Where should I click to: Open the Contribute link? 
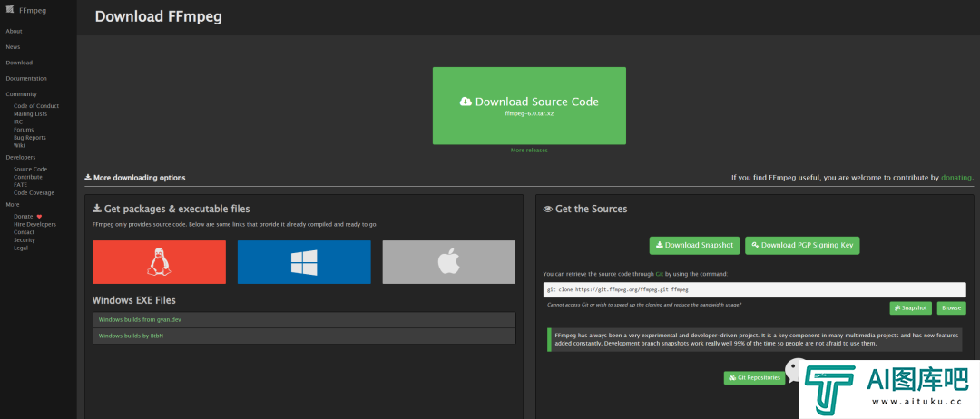28,178
